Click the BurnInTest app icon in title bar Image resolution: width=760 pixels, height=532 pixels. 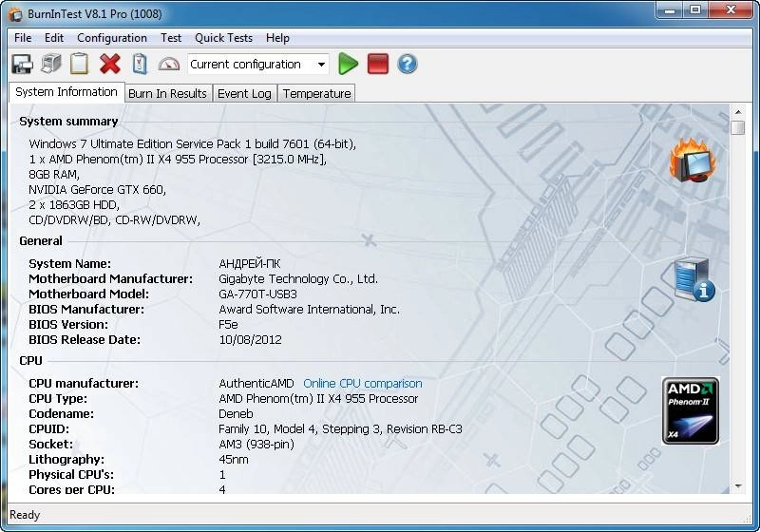pyautogui.click(x=15, y=14)
